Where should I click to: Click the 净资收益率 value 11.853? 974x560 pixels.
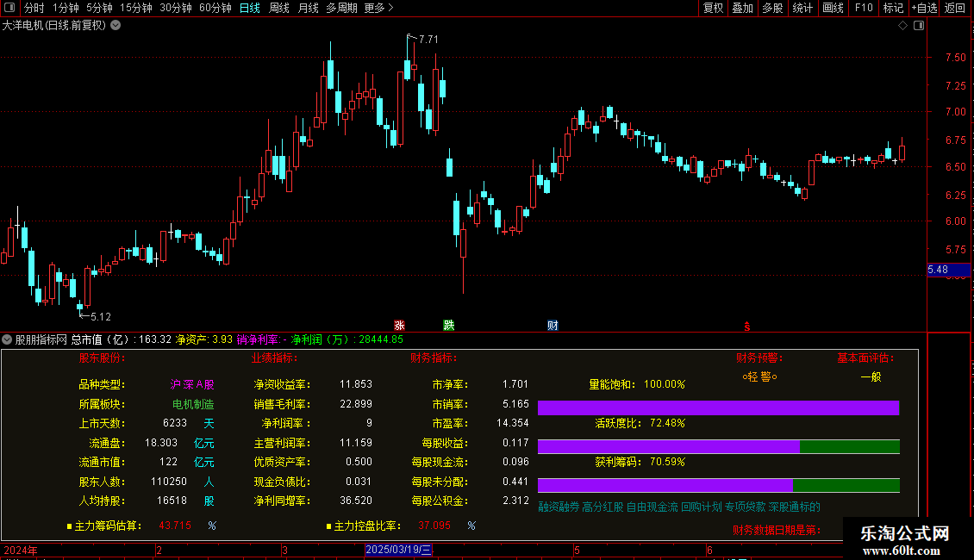(x=356, y=385)
